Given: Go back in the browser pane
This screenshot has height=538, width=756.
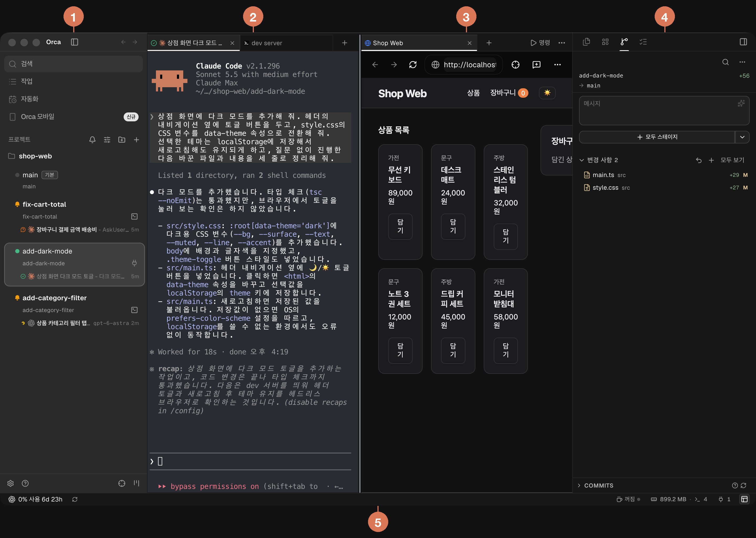Looking at the screenshot, I should click(x=375, y=65).
